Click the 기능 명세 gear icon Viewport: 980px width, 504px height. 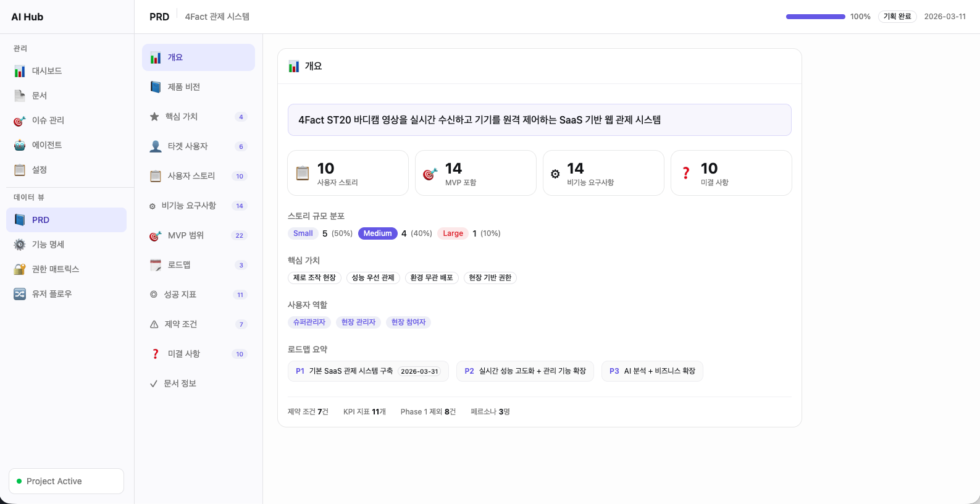(20, 245)
